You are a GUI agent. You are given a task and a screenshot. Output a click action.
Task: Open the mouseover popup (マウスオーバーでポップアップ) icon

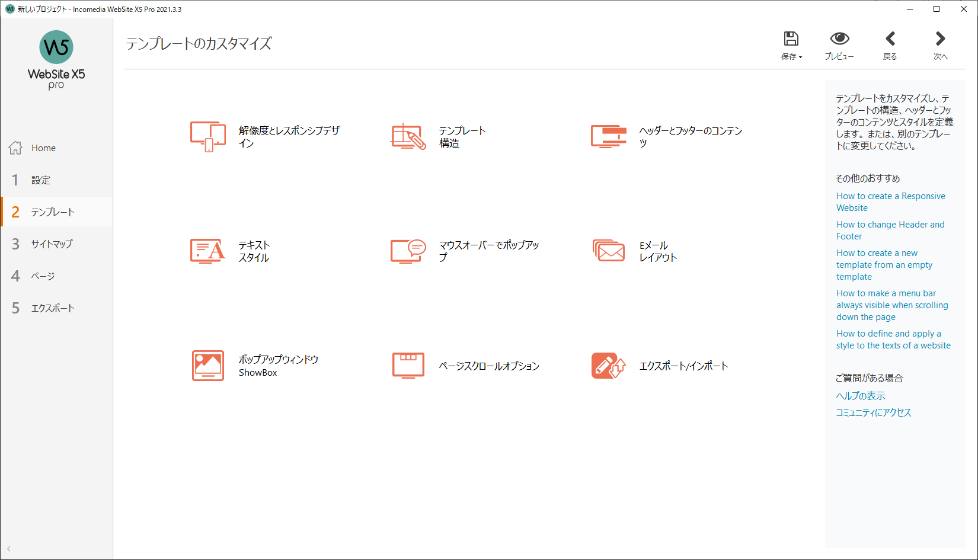pyautogui.click(x=408, y=251)
